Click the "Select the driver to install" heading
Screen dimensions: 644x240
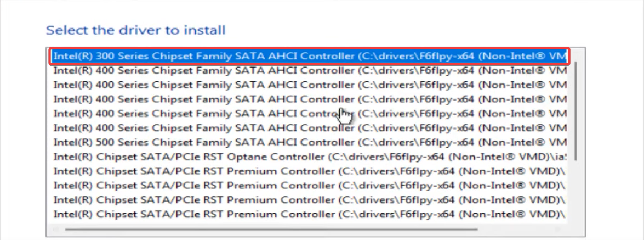point(135,30)
